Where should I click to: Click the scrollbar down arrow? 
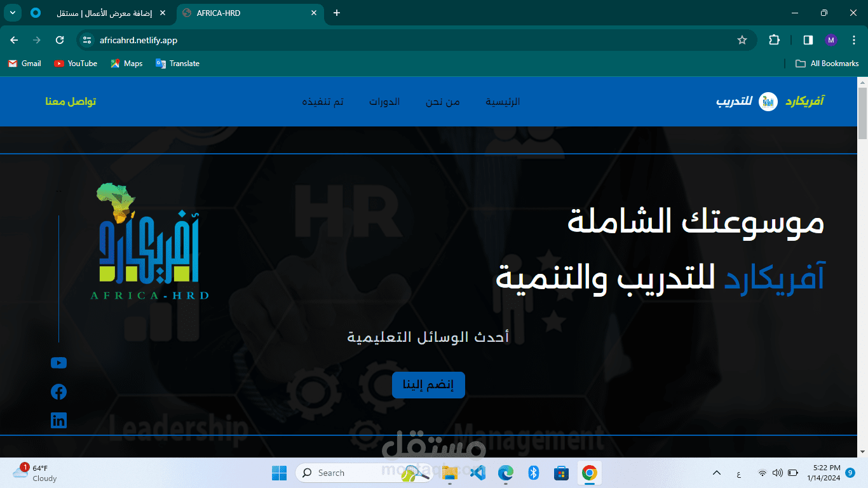pyautogui.click(x=862, y=452)
